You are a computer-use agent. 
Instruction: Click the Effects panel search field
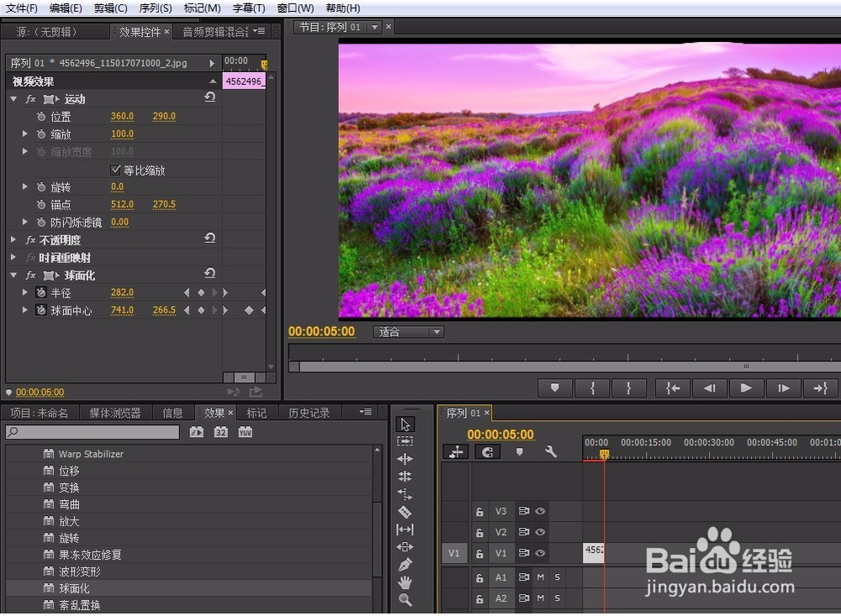(x=93, y=432)
